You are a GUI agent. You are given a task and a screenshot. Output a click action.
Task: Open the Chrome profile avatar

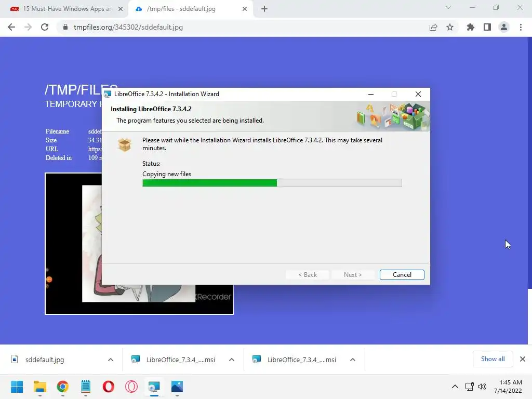[x=504, y=27]
